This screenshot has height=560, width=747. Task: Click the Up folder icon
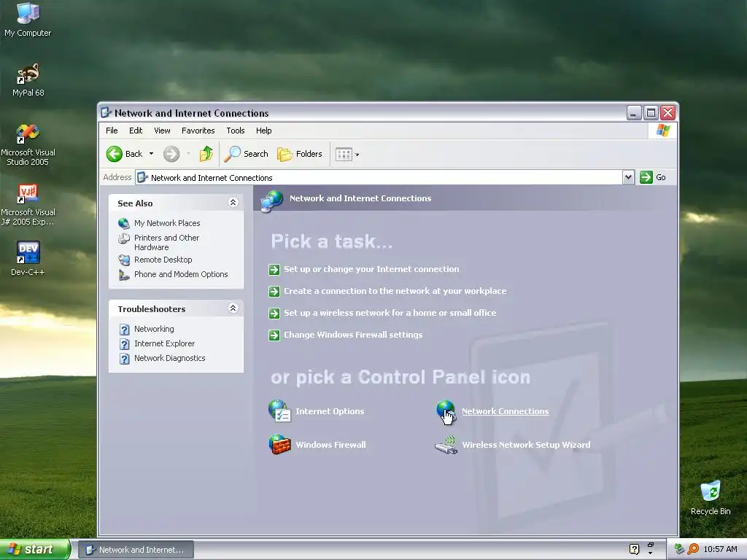pos(206,154)
